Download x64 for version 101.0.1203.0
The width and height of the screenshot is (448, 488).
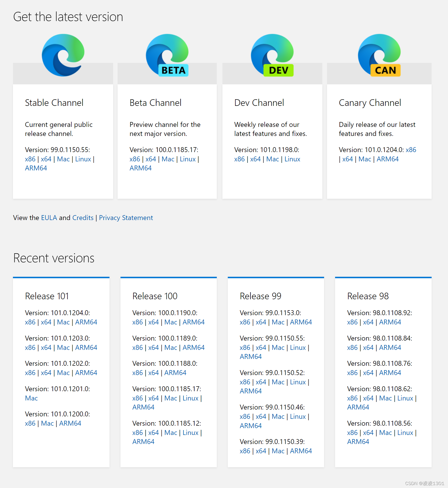click(46, 347)
